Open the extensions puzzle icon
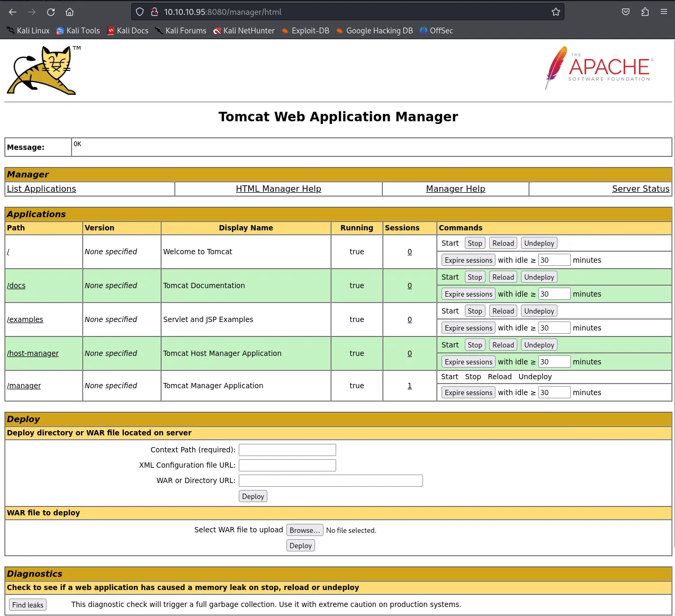 click(645, 12)
